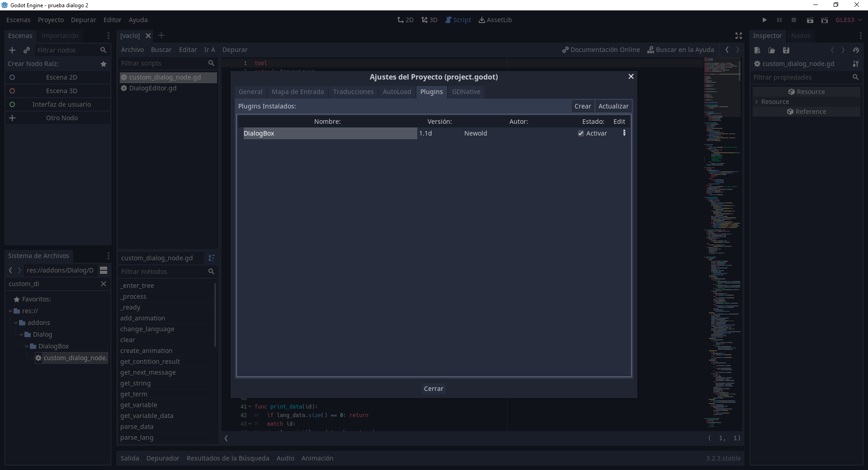Create a new resource in the Inspector
868x470 pixels.
pos(757,50)
